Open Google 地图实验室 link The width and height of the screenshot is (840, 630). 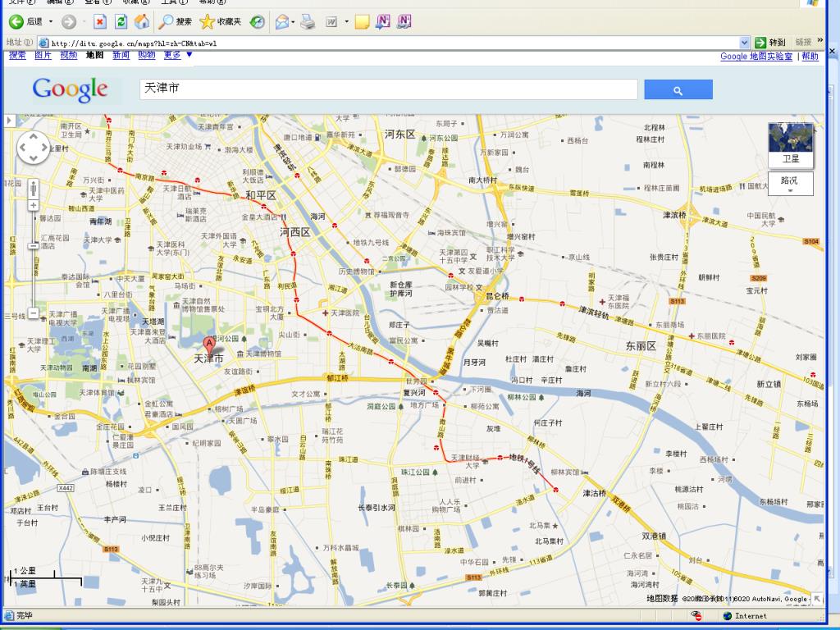(x=756, y=57)
